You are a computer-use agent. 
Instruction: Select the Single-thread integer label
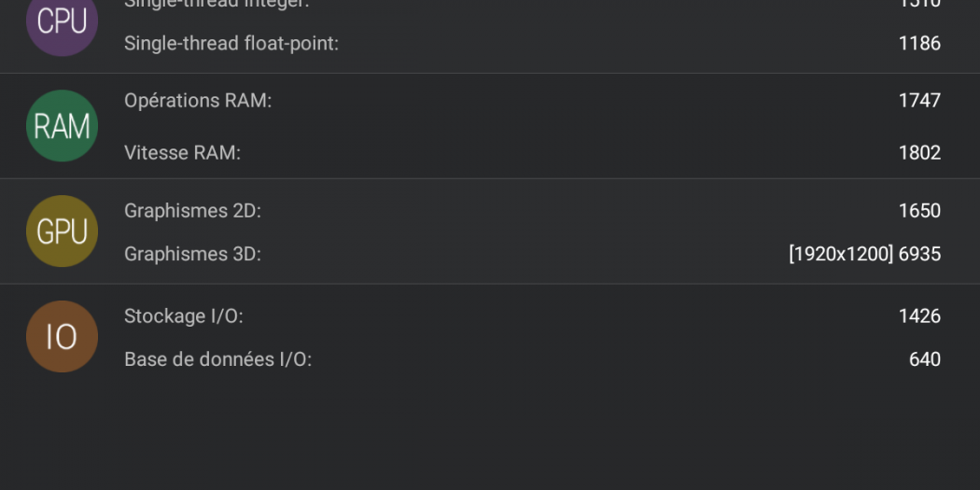217,4
